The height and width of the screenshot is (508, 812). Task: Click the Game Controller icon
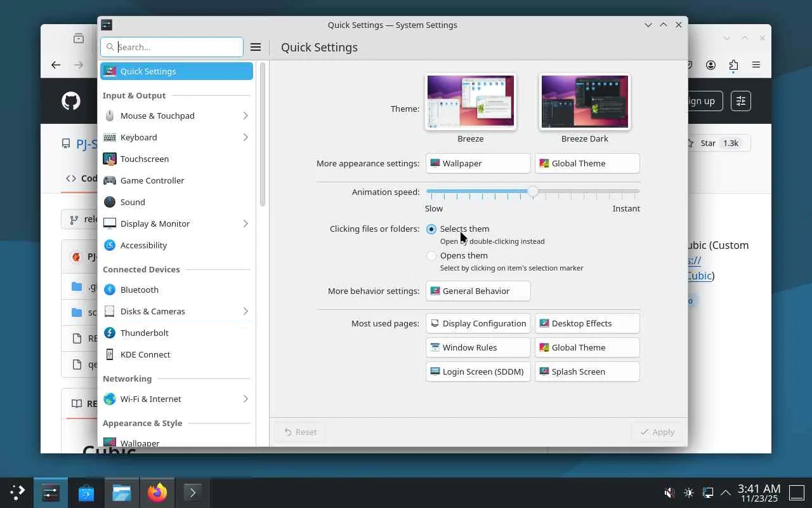coord(110,180)
